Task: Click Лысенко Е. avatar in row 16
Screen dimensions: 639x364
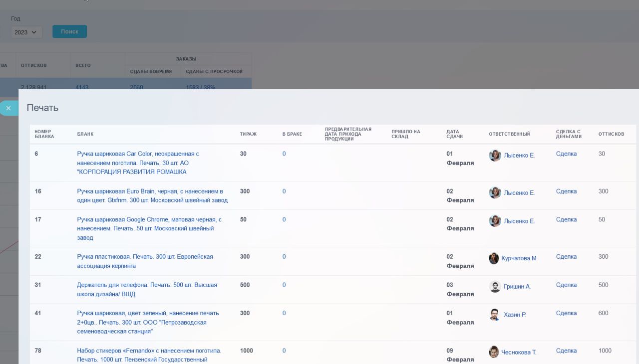Action: click(x=495, y=192)
